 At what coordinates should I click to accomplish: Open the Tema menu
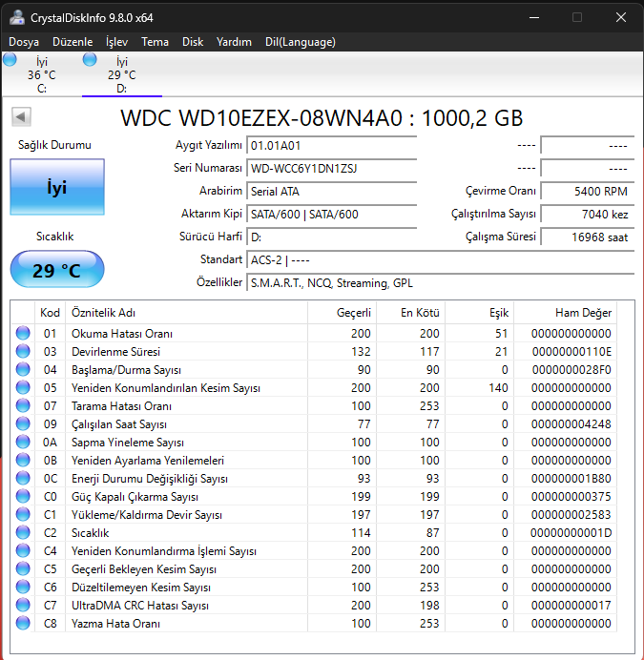[x=155, y=42]
